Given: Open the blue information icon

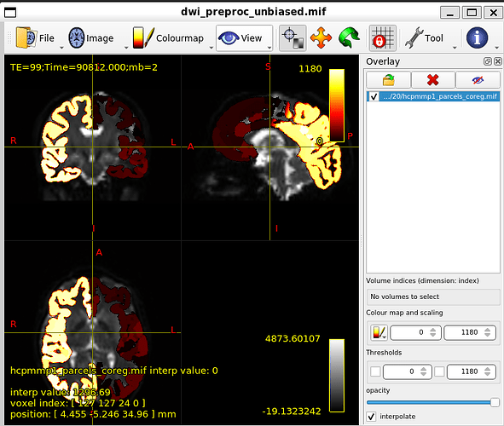Looking at the screenshot, I should click(x=477, y=37).
